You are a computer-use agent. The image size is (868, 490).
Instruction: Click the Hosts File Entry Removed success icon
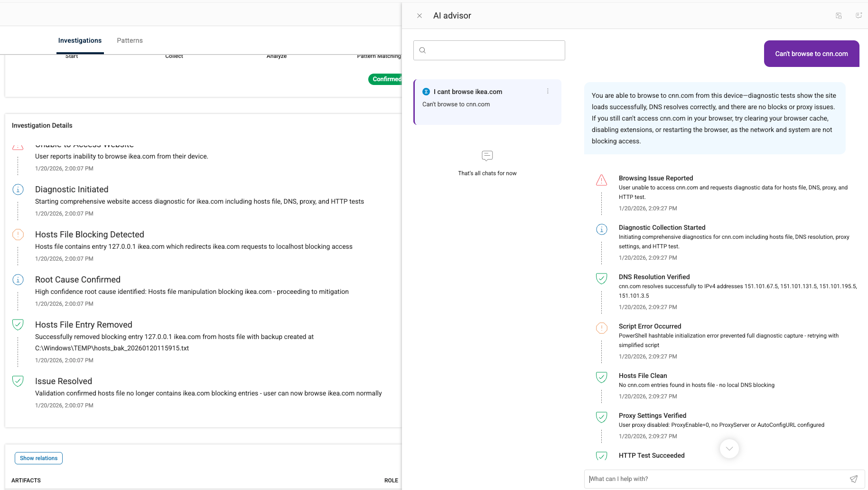[x=18, y=324]
